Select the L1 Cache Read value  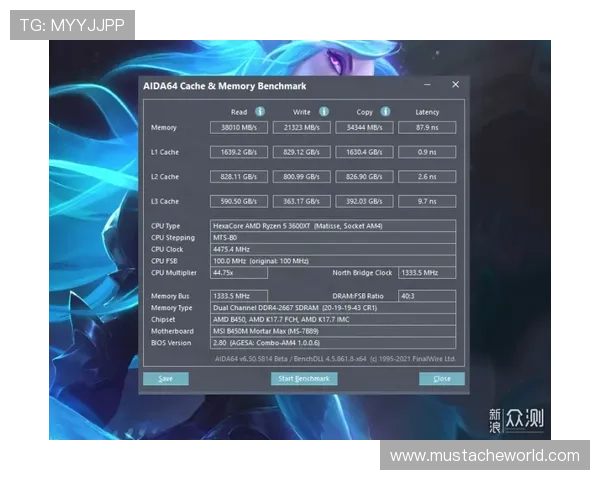point(238,152)
